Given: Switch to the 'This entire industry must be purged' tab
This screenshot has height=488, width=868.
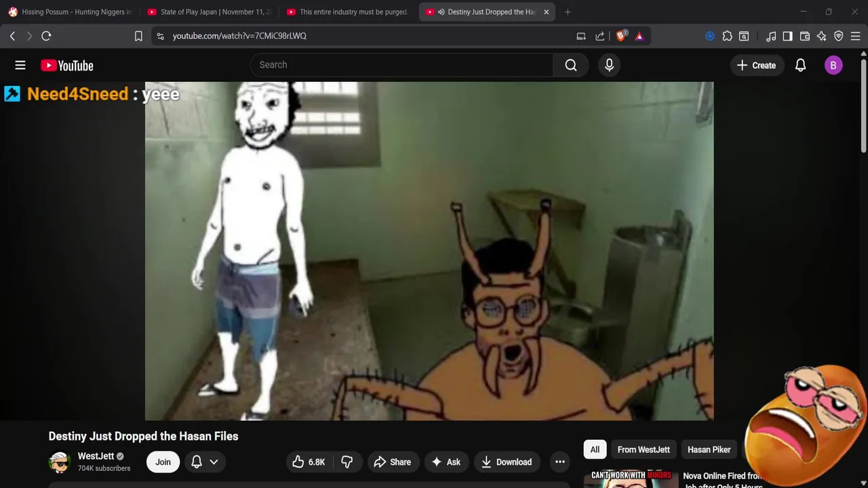Looking at the screenshot, I should [347, 12].
